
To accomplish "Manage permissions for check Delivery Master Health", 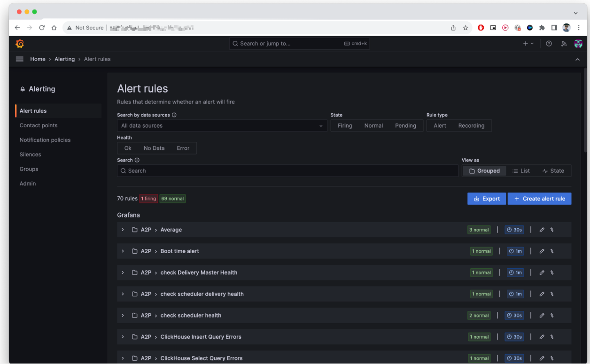I will pos(552,272).
